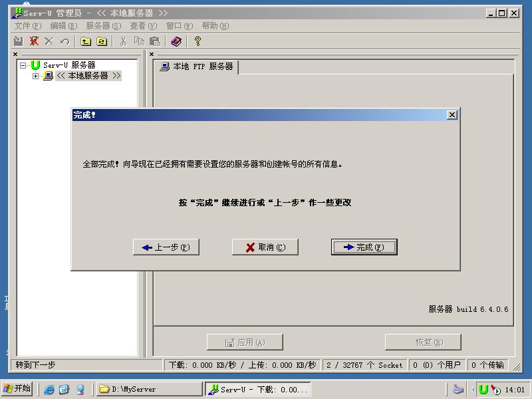This screenshot has height=399, width=532.
Task: Click the red crossed-out lightning disconnect icon
Action: tap(34, 41)
